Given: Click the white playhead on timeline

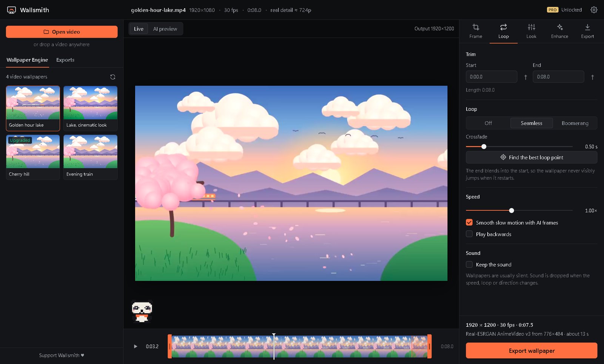Looking at the screenshot, I should (274, 346).
